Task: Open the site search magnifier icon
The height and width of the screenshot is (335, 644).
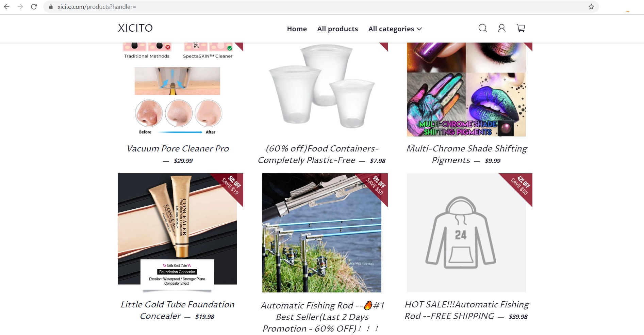Action: tap(483, 28)
